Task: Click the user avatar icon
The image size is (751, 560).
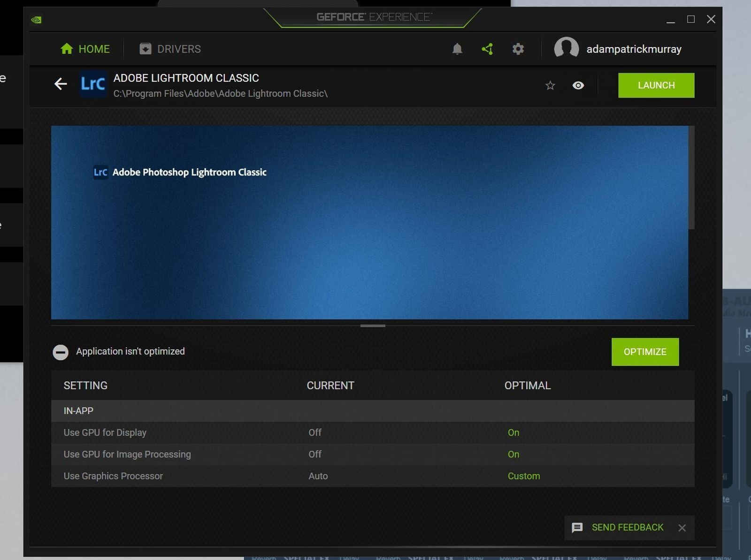Action: tap(566, 49)
